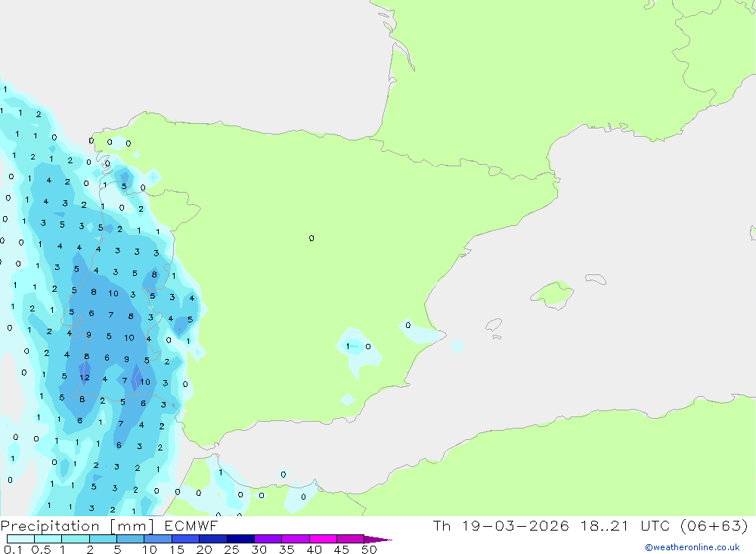Image resolution: width=756 pixels, height=554 pixels.
Task: Click the 5 to 10 mm legend swatch
Action: click(x=131, y=539)
